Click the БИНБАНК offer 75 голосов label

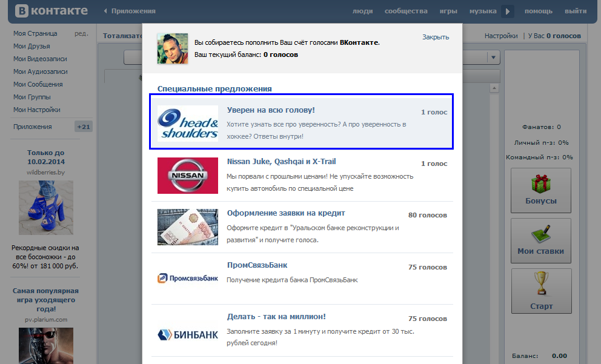click(x=427, y=319)
